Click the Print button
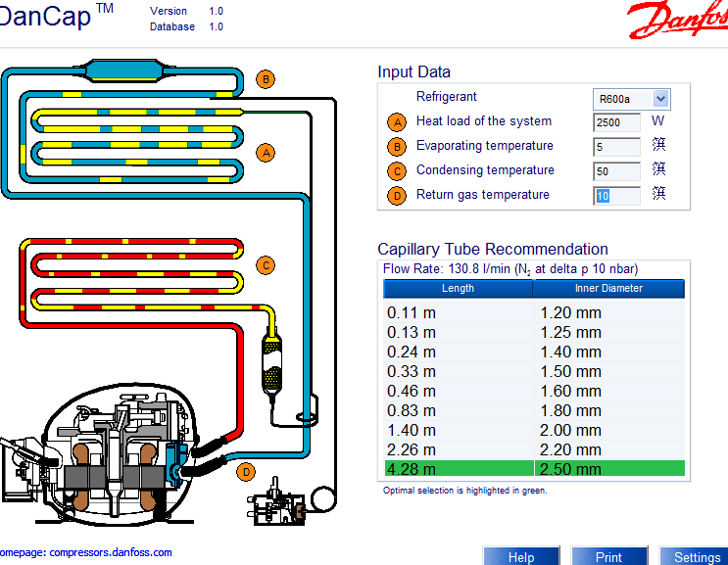 [x=608, y=556]
